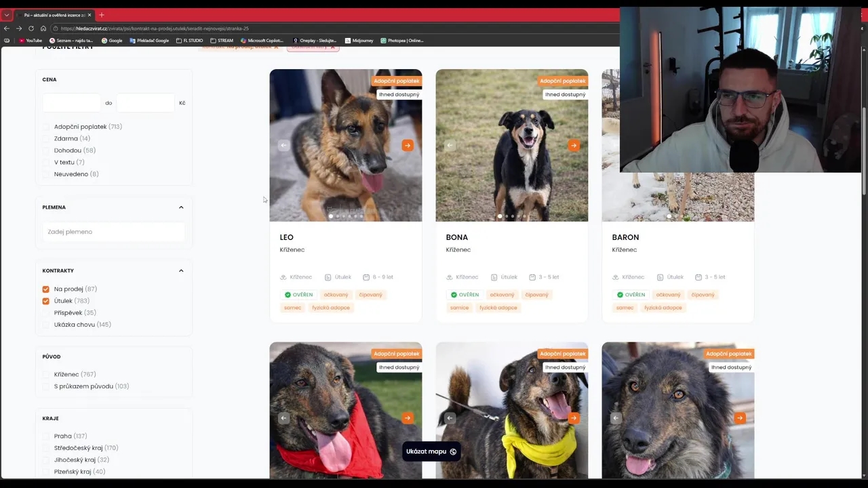This screenshot has width=868, height=488.
Task: Open the Oneplay bookmark
Action: coord(315,41)
